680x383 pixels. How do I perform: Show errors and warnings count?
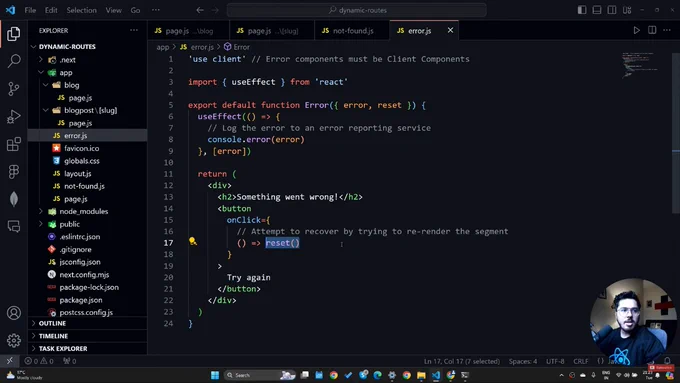click(39, 361)
